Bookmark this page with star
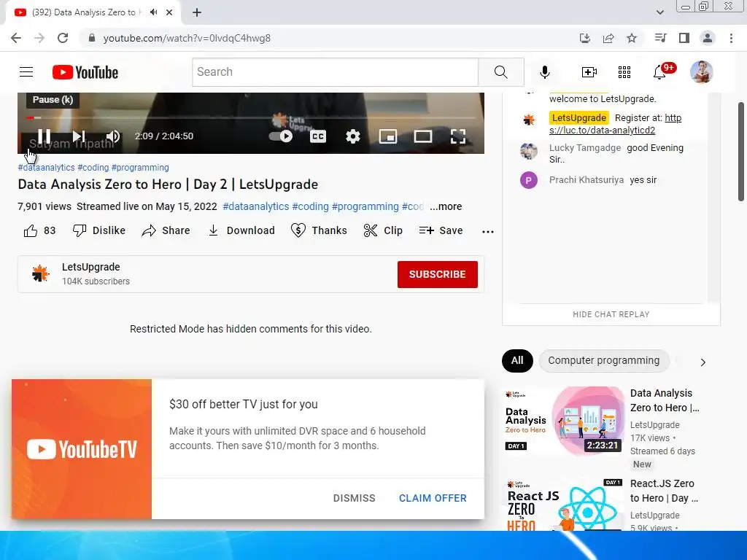The height and width of the screenshot is (560, 747). point(632,38)
